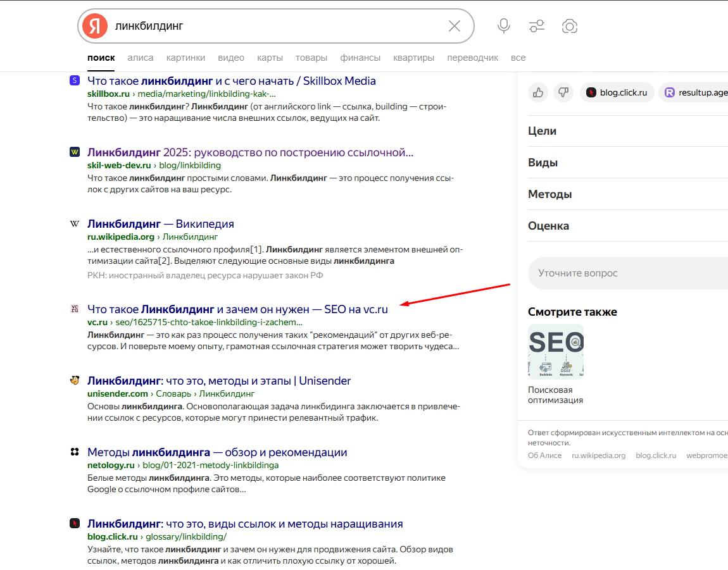Open image search camera icon

pos(570,26)
